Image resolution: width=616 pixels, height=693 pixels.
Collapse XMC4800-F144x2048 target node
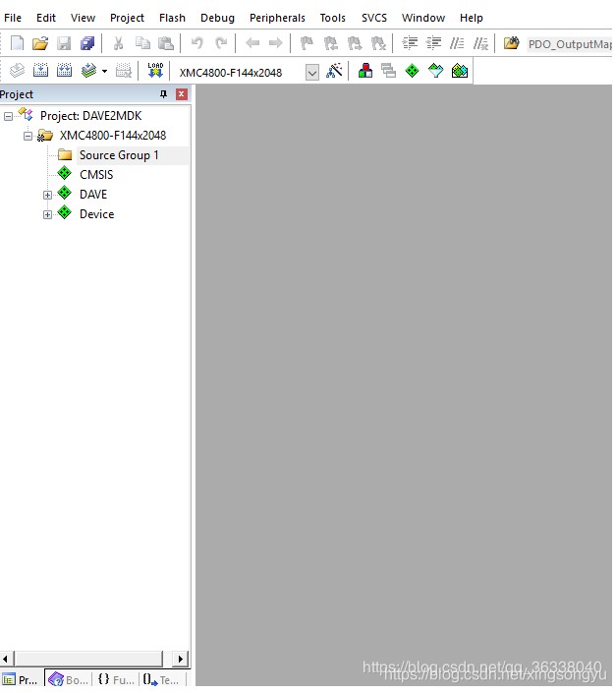tap(28, 136)
